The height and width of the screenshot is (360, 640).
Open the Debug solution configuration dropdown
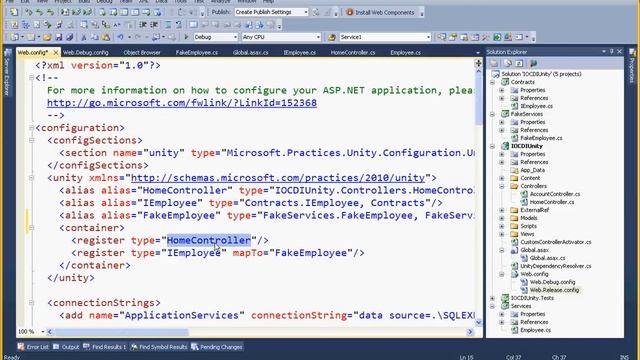tap(235, 37)
